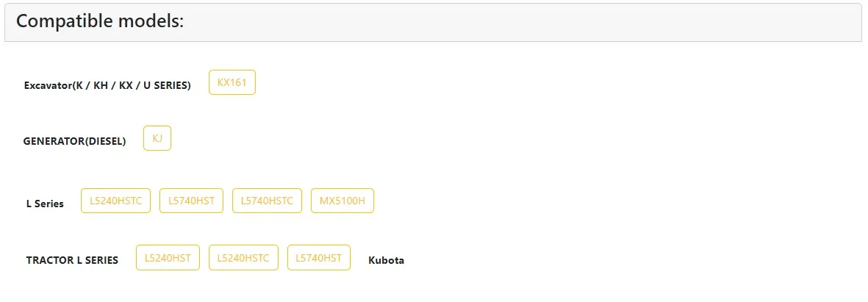This screenshot has height=302, width=868.
Task: Click the GENERATOR(DIESEL) category label
Action: tap(75, 142)
